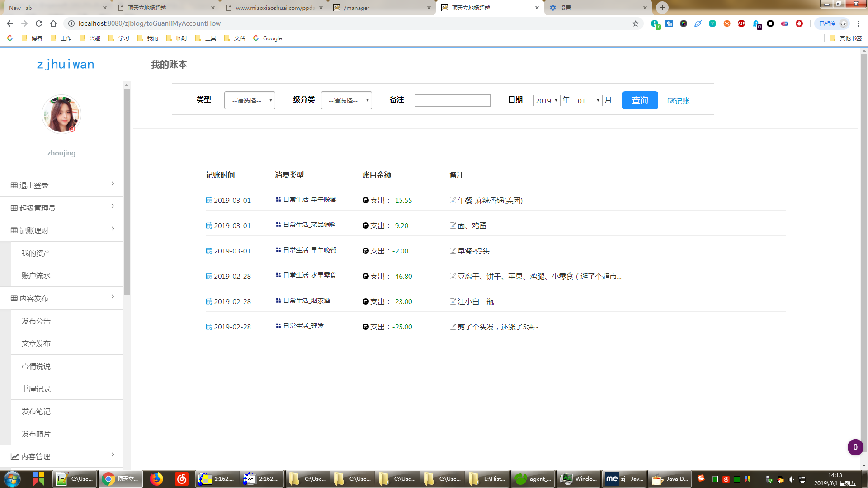Click the amount -9.20
This screenshot has height=488, width=868.
400,225
